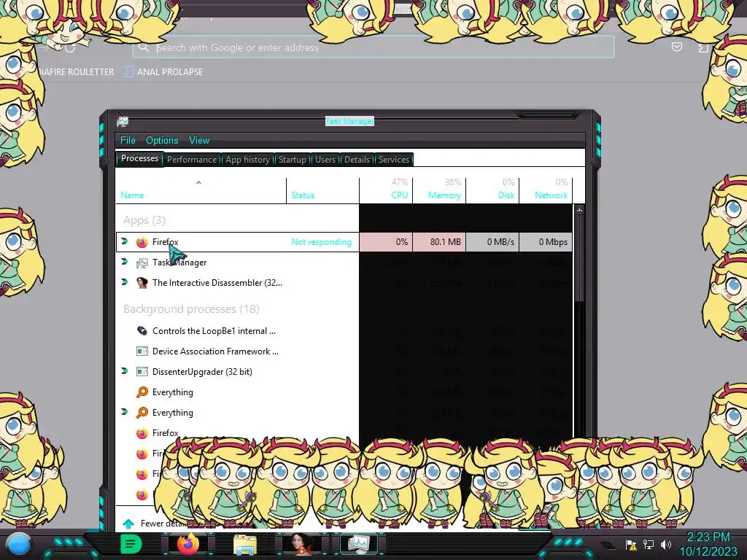Viewport: 747px width, 560px height.
Task: Click the Device Association Framework process icon
Action: click(142, 351)
